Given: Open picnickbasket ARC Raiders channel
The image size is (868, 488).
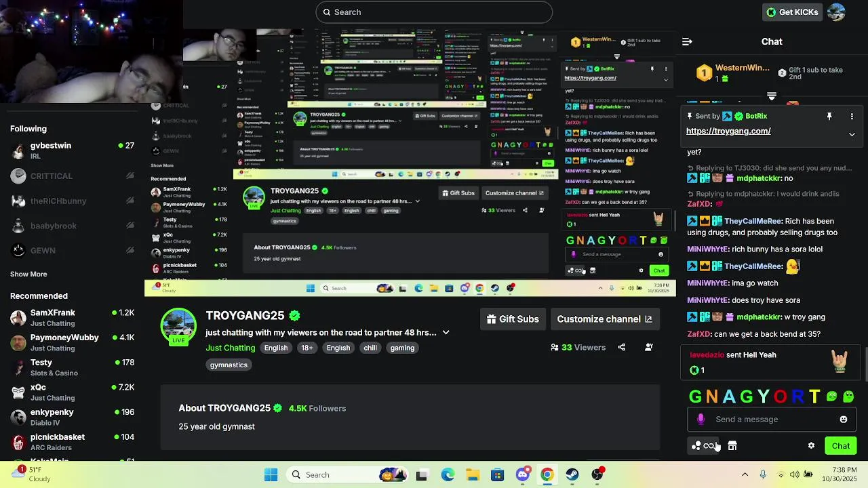Looking at the screenshot, I should pyautogui.click(x=72, y=442).
